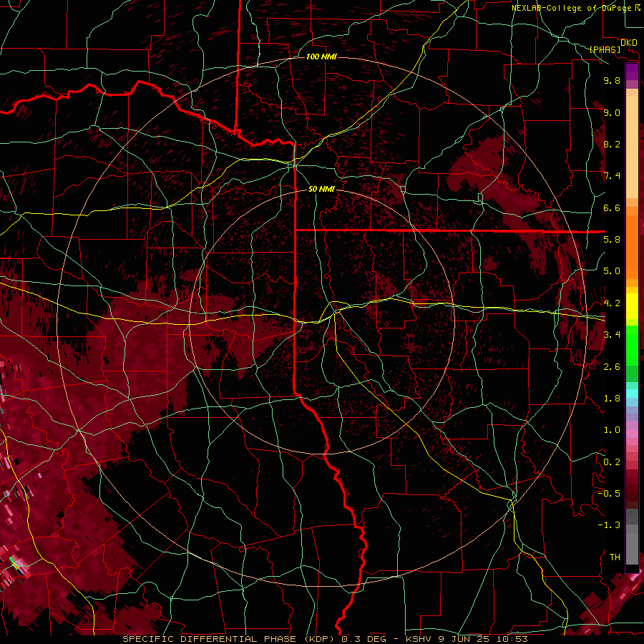
Task: Click the 8.2 scale value
Action: [x=612, y=144]
